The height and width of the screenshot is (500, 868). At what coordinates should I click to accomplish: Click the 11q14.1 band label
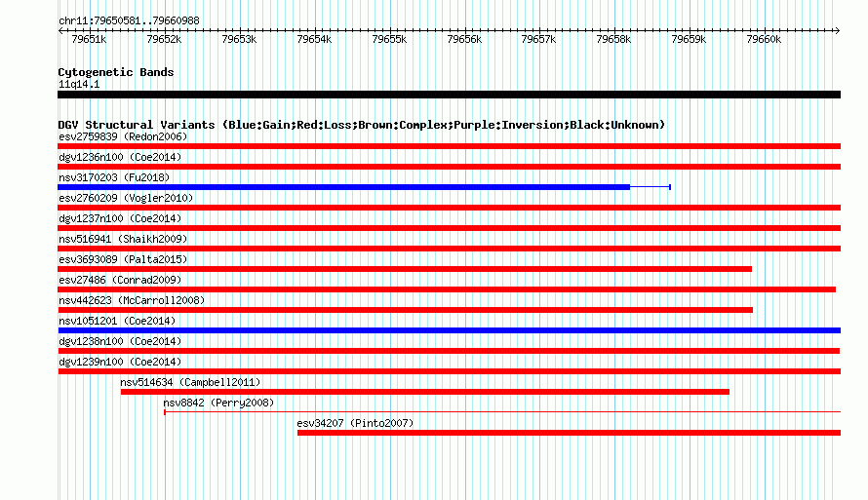tap(79, 84)
